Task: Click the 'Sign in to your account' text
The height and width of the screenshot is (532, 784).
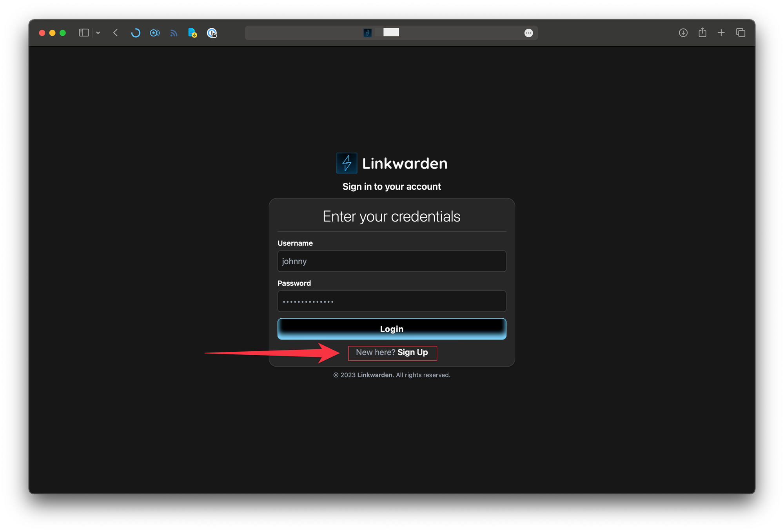Action: pyautogui.click(x=392, y=187)
